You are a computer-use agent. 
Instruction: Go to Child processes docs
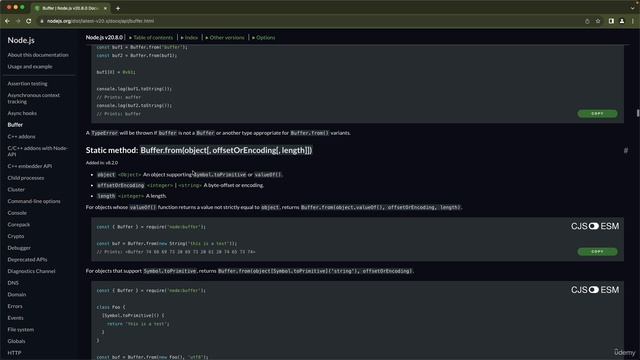coord(26,178)
